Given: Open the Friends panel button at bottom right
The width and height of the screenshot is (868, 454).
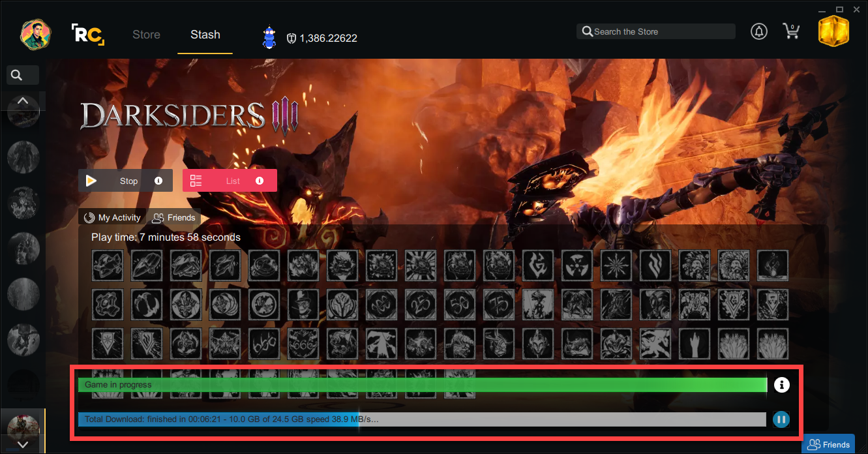Looking at the screenshot, I should 828,444.
